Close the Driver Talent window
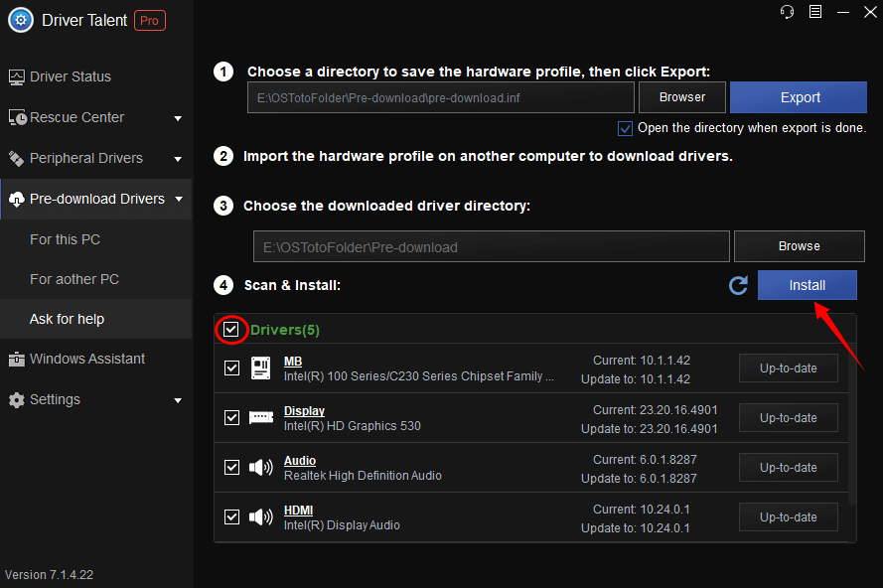The height and width of the screenshot is (588, 883). point(870,12)
